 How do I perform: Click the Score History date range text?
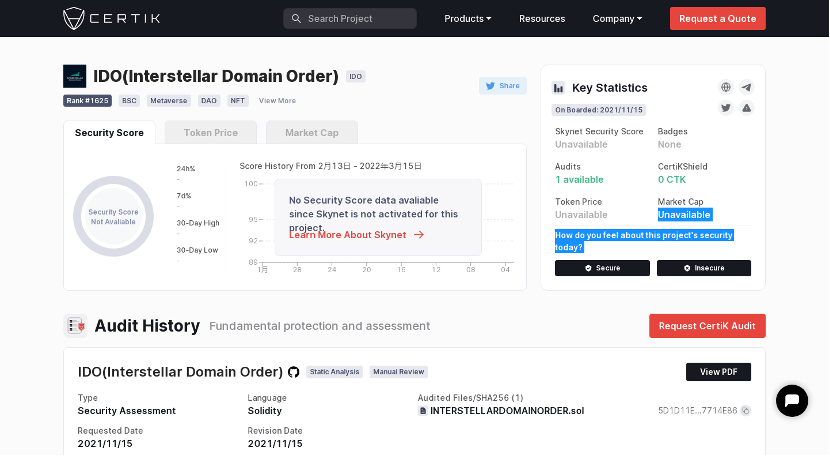point(330,166)
